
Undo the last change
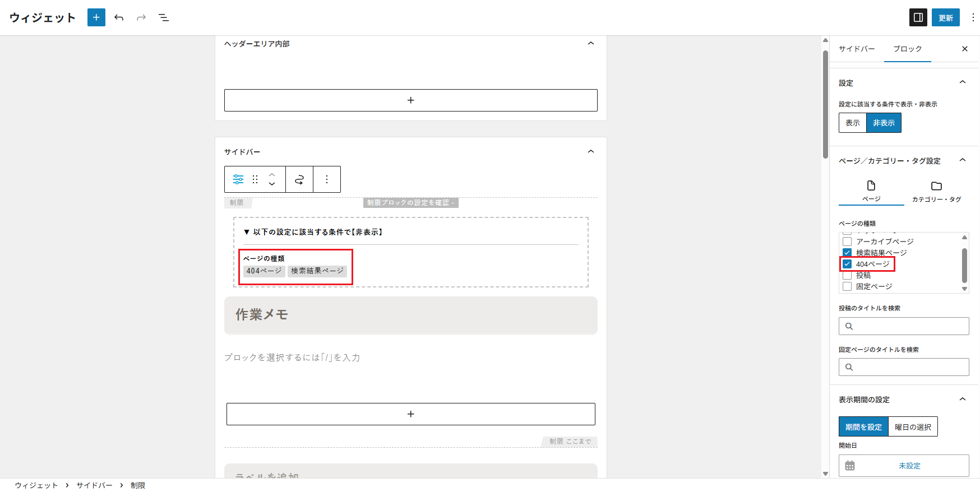[119, 17]
